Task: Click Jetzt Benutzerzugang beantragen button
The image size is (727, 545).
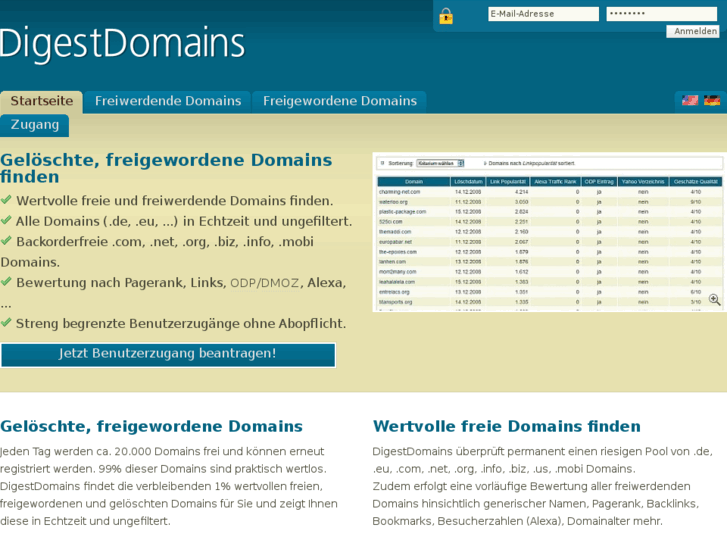Action: coord(168,355)
